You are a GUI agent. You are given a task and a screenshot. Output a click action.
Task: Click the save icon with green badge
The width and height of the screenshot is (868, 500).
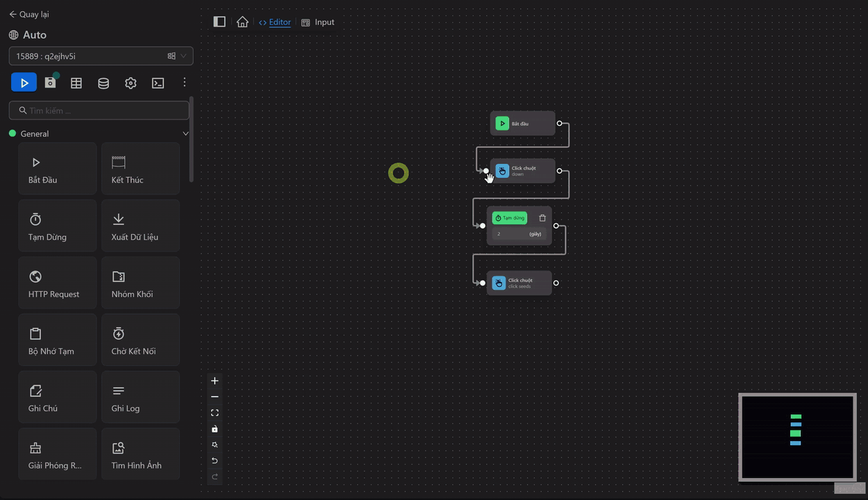pos(50,83)
